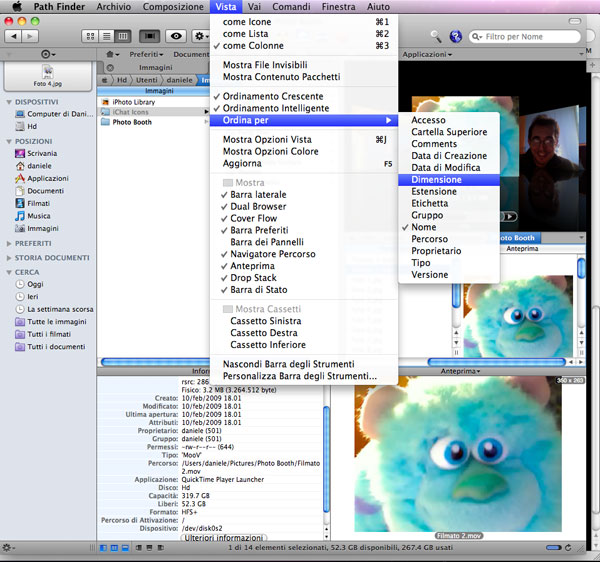Expand the STORIA DOCUMENTI section
Viewport: 600px width, 562px height.
(9, 258)
